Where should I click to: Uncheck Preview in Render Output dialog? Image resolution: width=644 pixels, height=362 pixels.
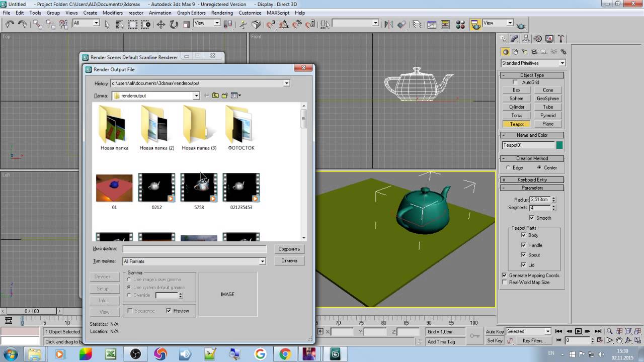coord(169,311)
